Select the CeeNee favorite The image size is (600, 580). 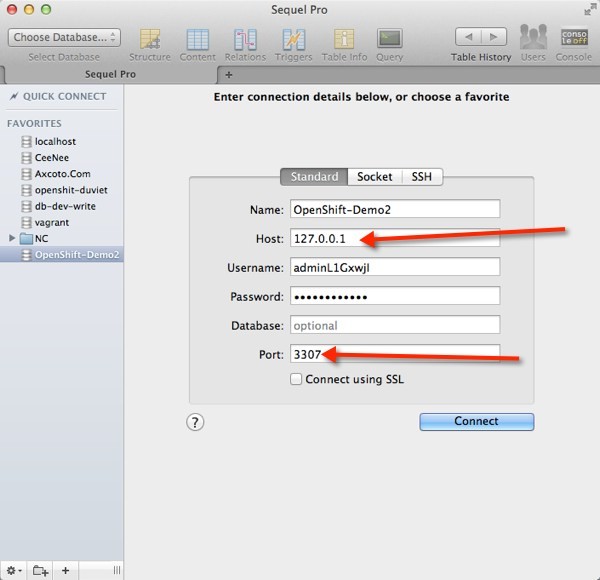tap(62, 158)
